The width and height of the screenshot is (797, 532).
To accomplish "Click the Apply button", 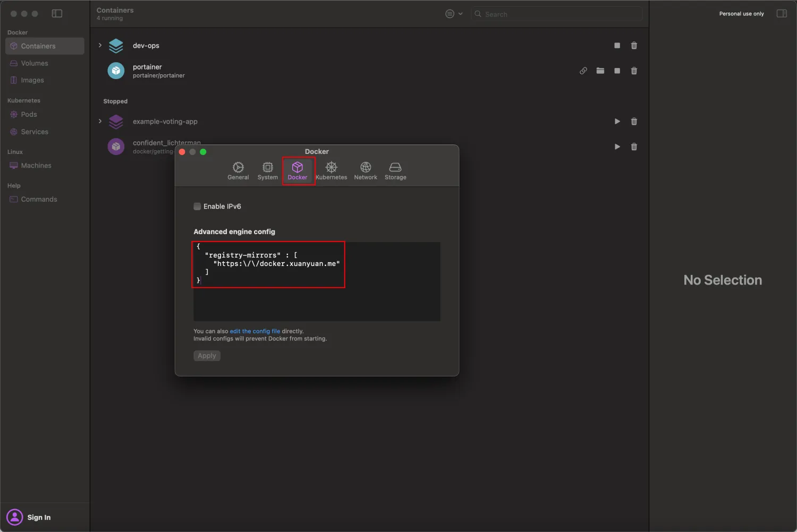I will tap(207, 356).
